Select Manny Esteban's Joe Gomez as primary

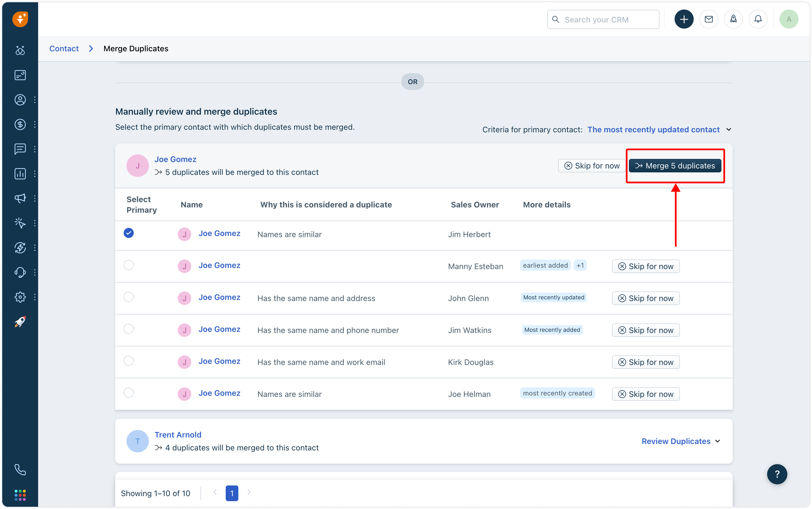coord(129,265)
